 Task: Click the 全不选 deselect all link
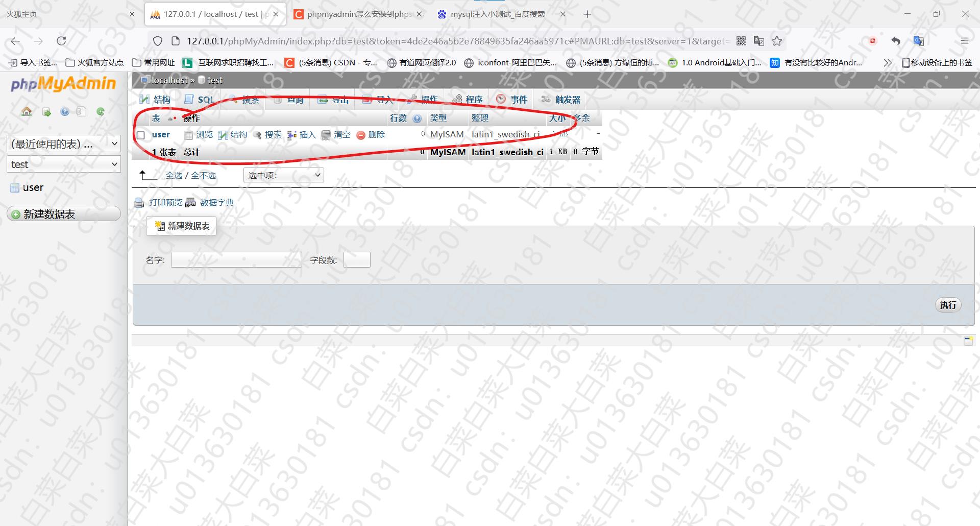coord(203,175)
